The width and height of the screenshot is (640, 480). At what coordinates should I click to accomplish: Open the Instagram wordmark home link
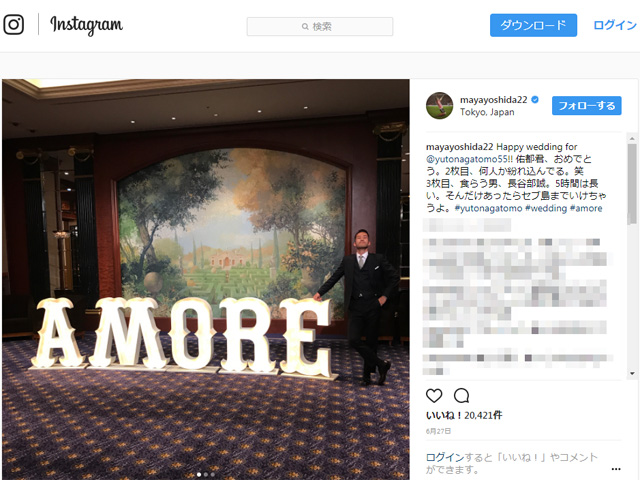[x=86, y=25]
